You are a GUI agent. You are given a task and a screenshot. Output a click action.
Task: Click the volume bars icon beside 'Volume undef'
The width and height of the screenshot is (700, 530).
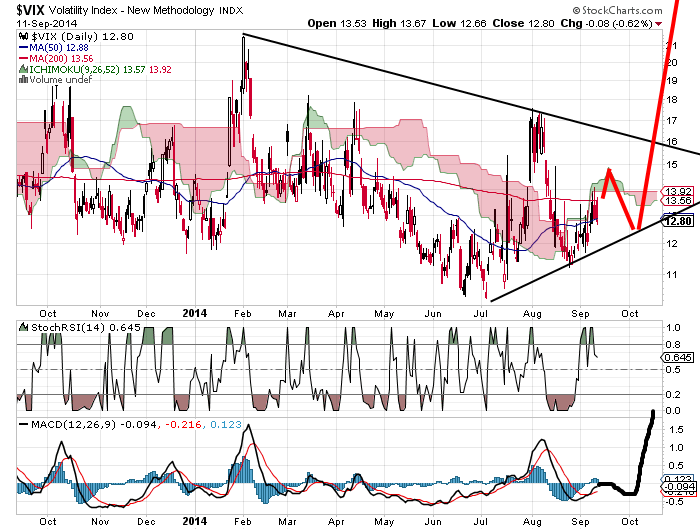coord(23,80)
